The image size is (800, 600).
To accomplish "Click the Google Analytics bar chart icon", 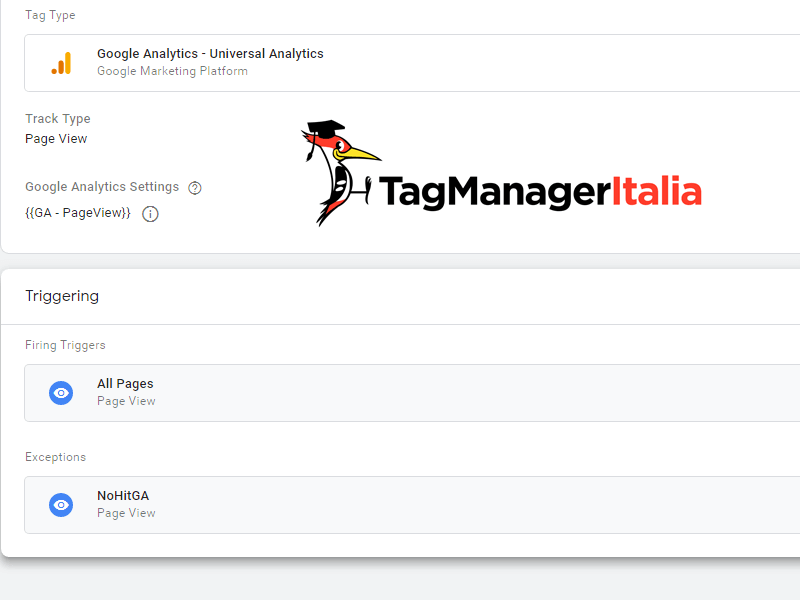I will pyautogui.click(x=61, y=63).
